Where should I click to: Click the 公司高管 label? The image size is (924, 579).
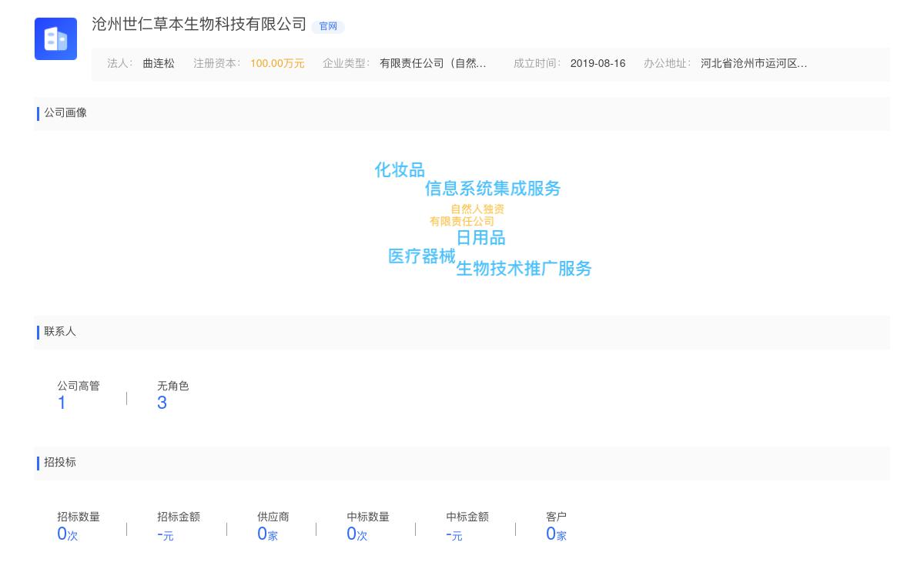[x=79, y=387]
